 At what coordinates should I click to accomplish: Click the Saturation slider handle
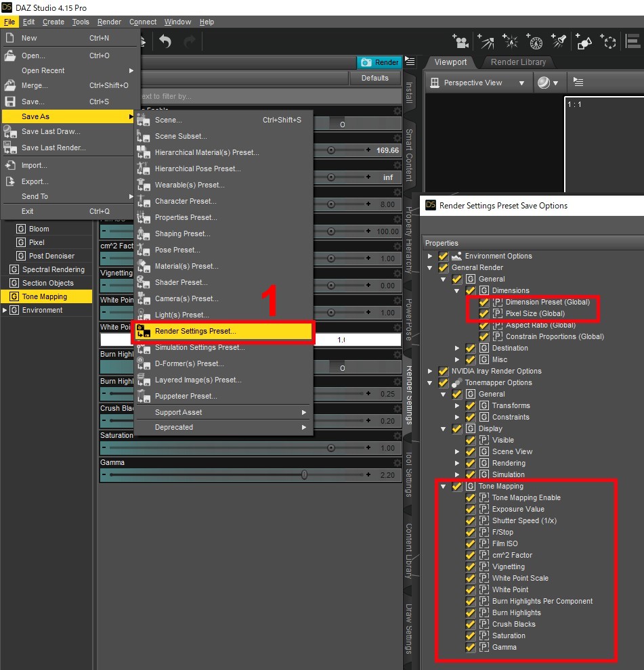330,448
